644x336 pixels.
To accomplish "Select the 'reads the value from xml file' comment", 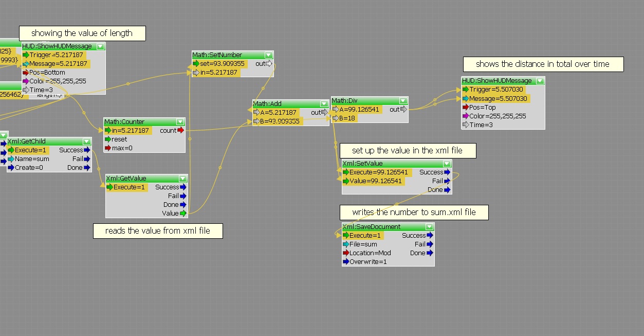I will [158, 231].
